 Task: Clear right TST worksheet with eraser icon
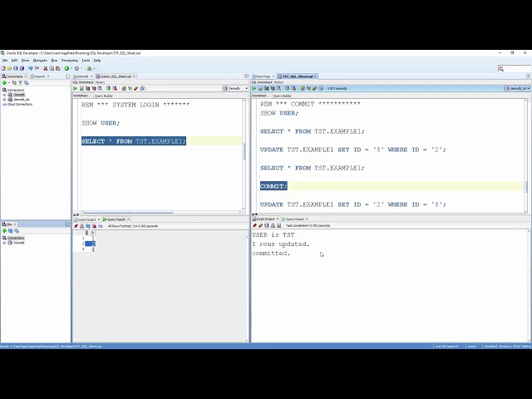click(x=314, y=89)
